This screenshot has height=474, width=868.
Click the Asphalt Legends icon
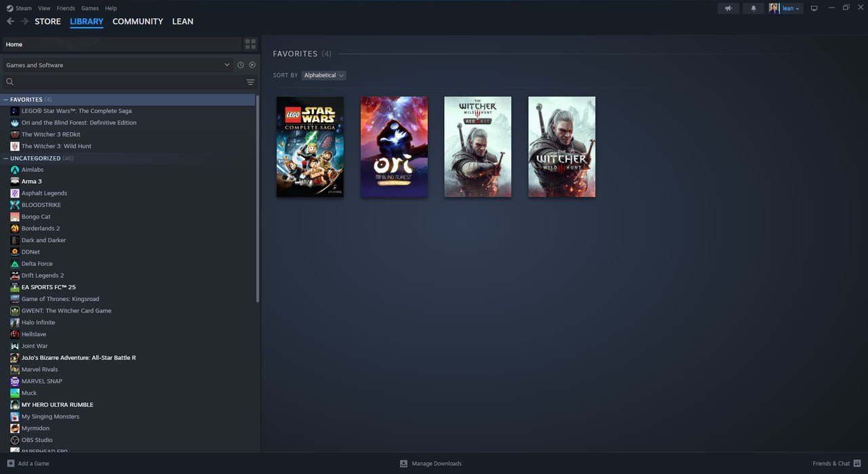pyautogui.click(x=15, y=193)
